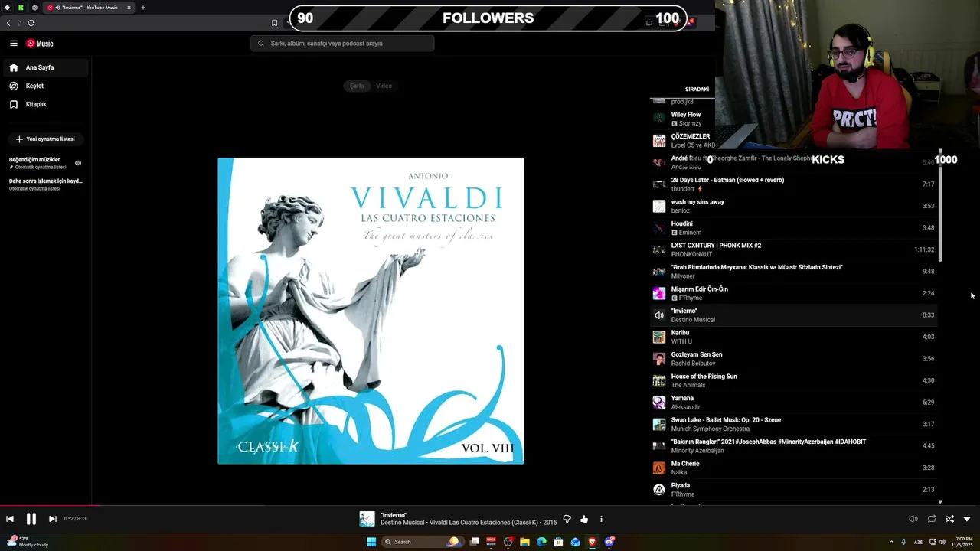Viewport: 980px width, 551px height.
Task: Play Houdini by Eminem in queue
Action: [x=793, y=228]
